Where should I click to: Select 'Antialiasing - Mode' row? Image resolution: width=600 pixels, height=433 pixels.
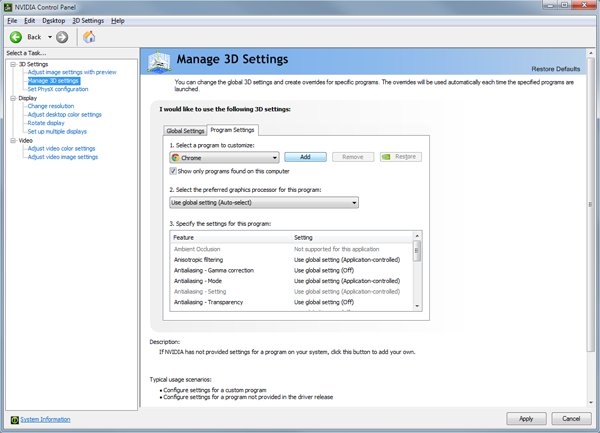click(292, 281)
